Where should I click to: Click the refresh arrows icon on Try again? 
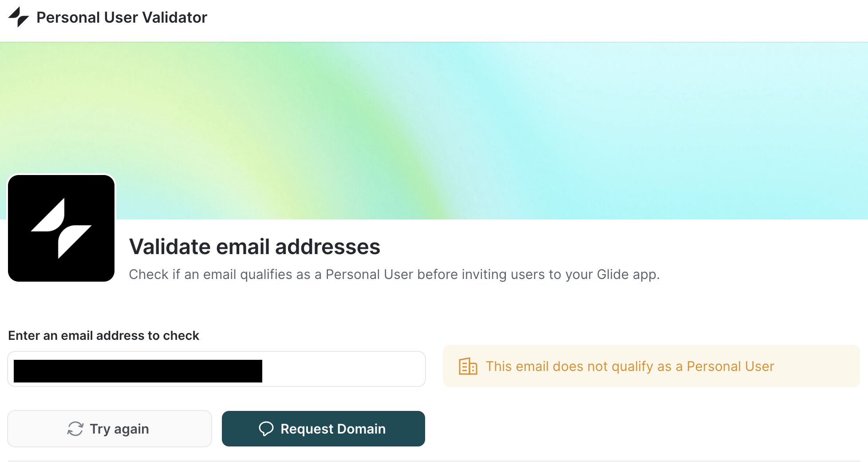coord(75,429)
